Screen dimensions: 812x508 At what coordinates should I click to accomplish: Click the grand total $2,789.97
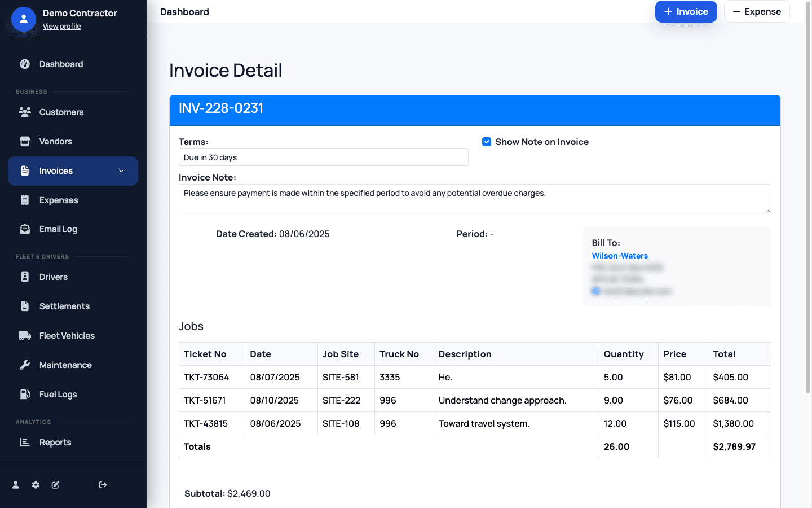tap(734, 446)
